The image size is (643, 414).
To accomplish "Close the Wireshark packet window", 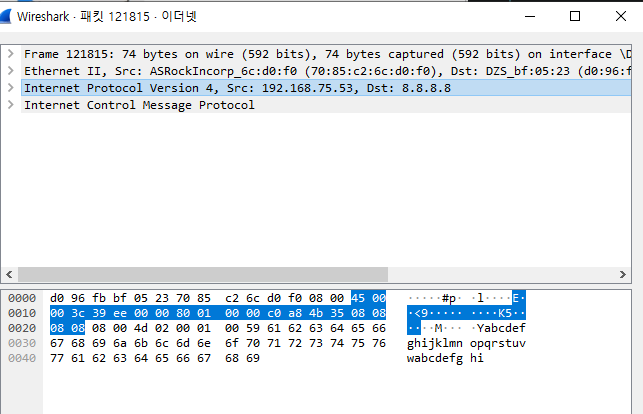I will 621,16.
